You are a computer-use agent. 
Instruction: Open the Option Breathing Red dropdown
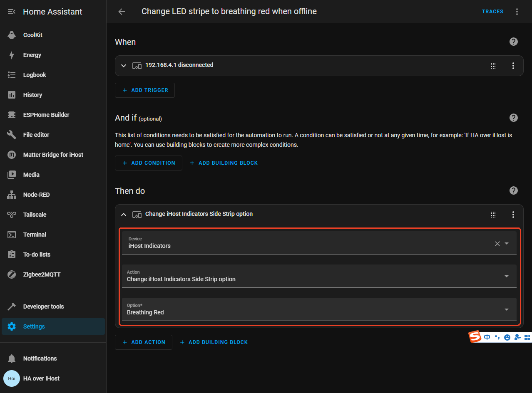click(319, 309)
